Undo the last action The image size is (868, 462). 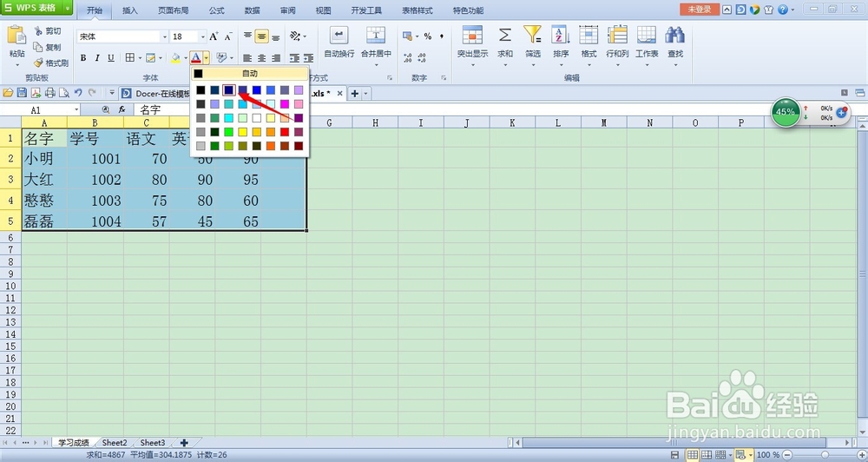click(78, 93)
